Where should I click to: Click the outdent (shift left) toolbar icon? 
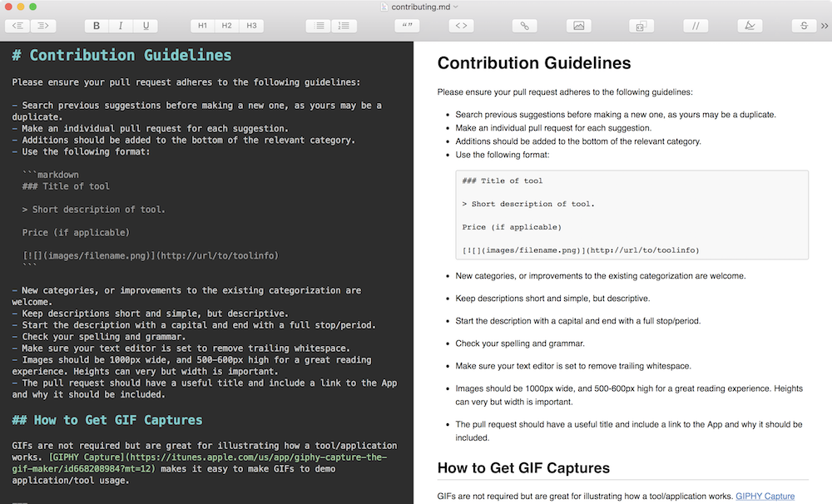(17, 26)
